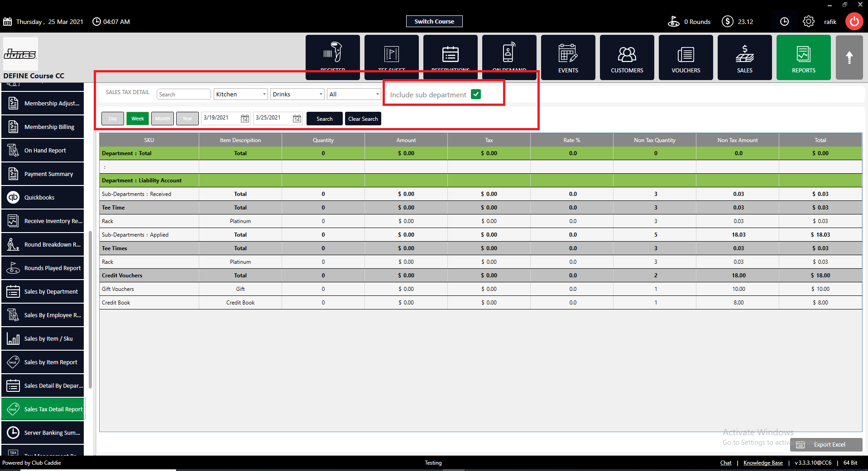This screenshot has width=868, height=471.
Task: Click the calendar date icon in header
Action: (8, 21)
